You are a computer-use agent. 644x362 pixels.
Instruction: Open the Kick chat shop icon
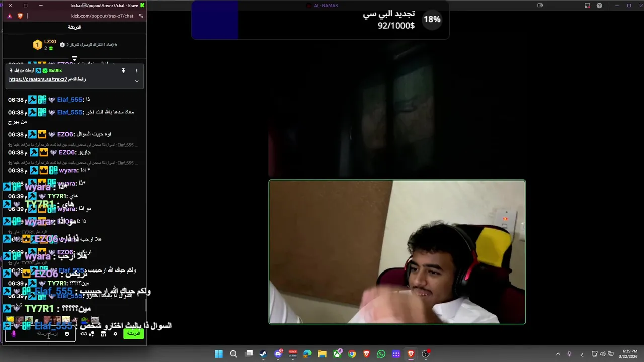[103, 334]
